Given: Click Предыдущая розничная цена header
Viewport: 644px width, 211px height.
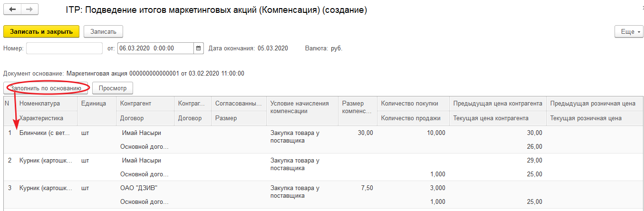Looking at the screenshot, I should [x=592, y=104].
